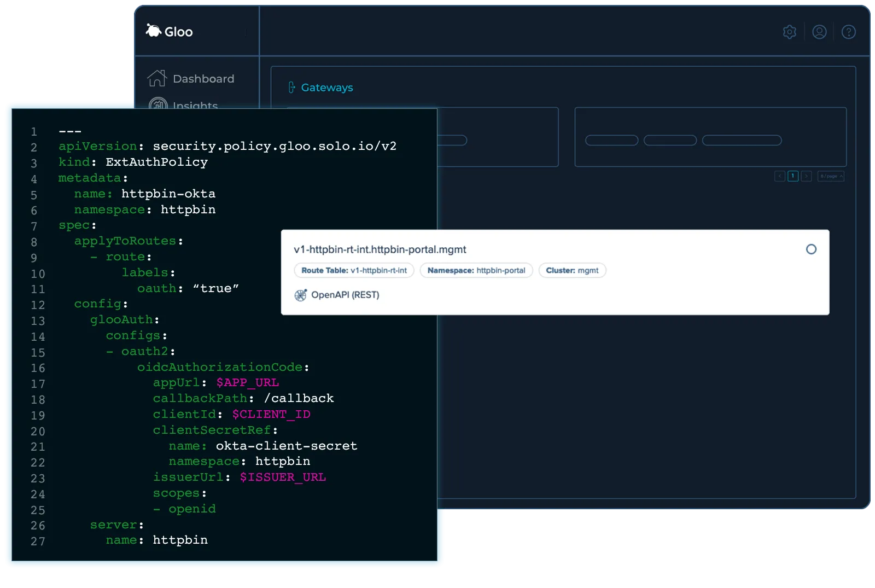This screenshot has height=588, width=875.
Task: Click line number 1 in code gutter
Action: (x=34, y=132)
